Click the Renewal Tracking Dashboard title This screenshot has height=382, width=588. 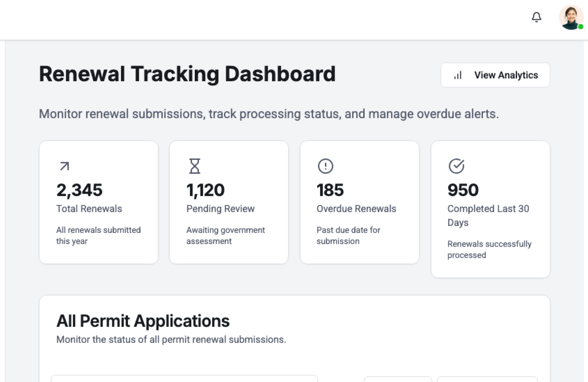tap(187, 74)
